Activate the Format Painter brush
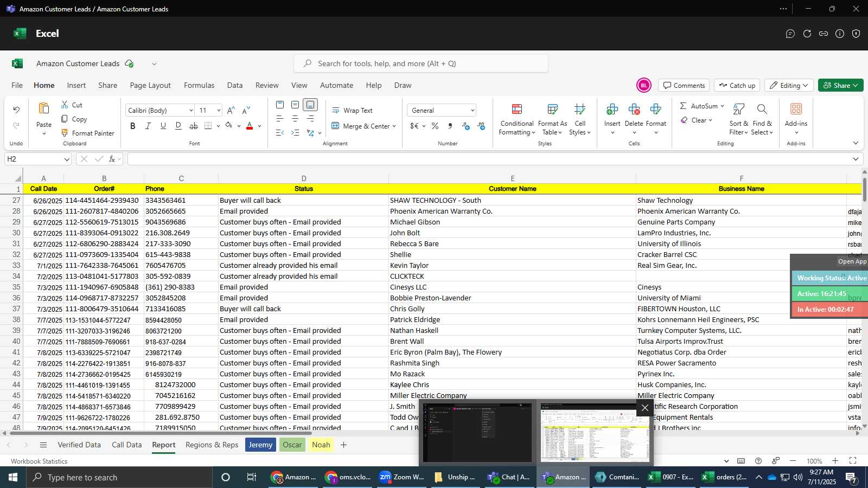Screen dimensions: 868x488 coord(65,133)
